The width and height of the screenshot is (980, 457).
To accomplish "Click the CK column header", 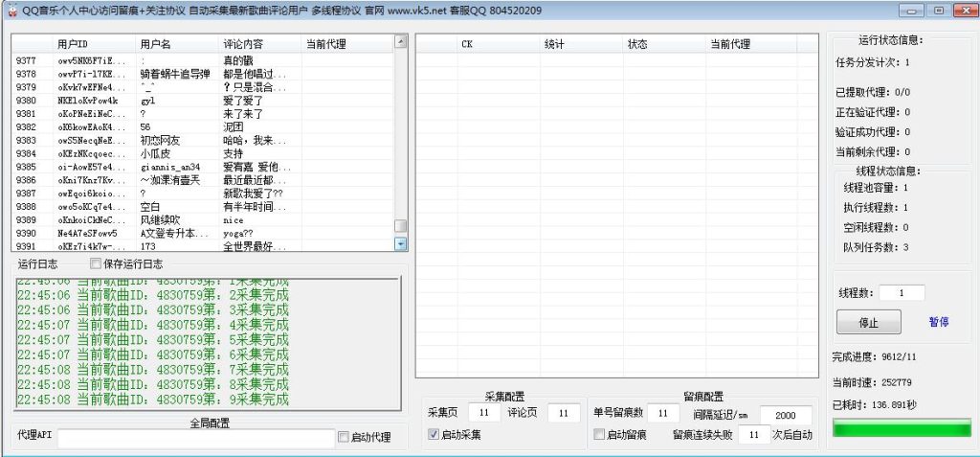I will [467, 44].
